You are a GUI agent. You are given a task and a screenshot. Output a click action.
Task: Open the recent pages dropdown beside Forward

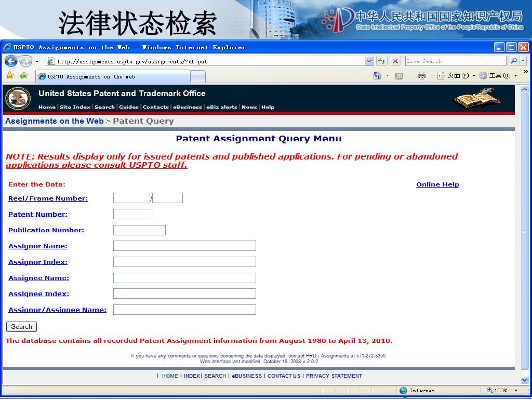[x=37, y=61]
